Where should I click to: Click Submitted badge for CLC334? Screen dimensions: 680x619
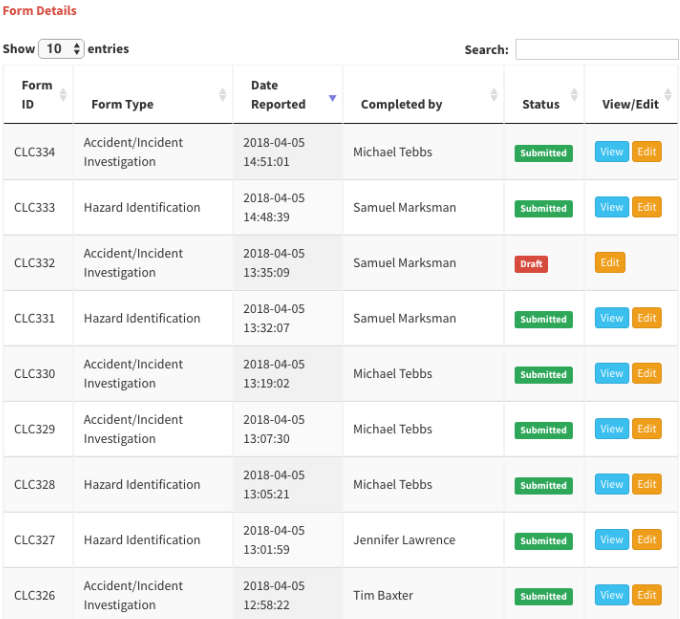click(x=543, y=153)
